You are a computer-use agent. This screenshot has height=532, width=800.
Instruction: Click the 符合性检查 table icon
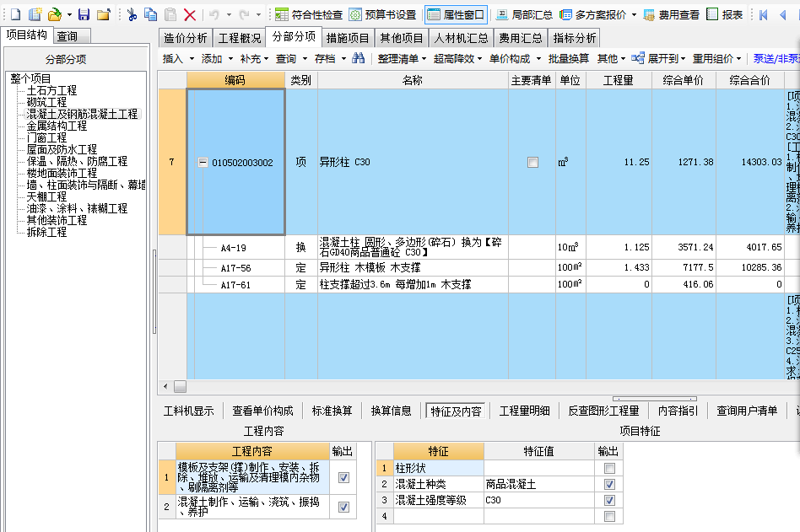[x=282, y=15]
